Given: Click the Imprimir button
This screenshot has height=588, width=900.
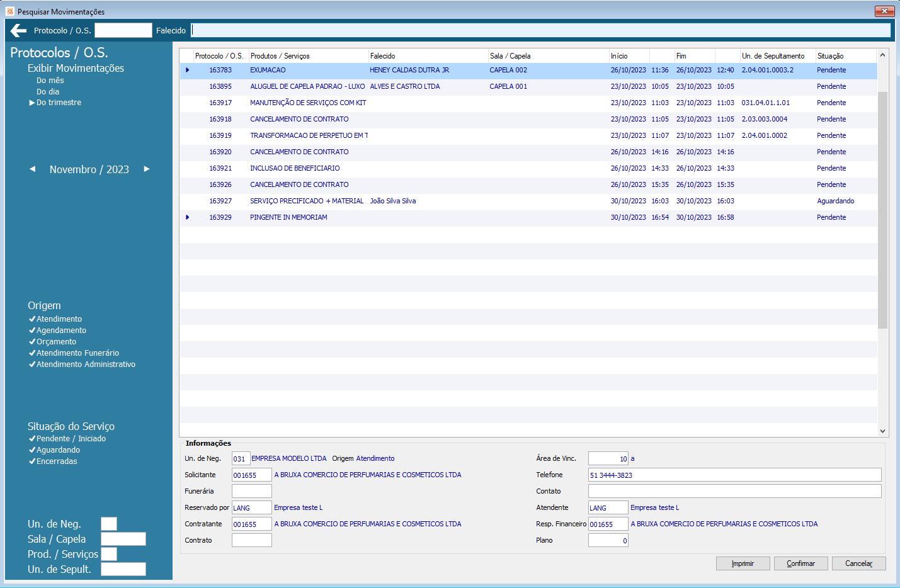Looking at the screenshot, I should (x=743, y=563).
